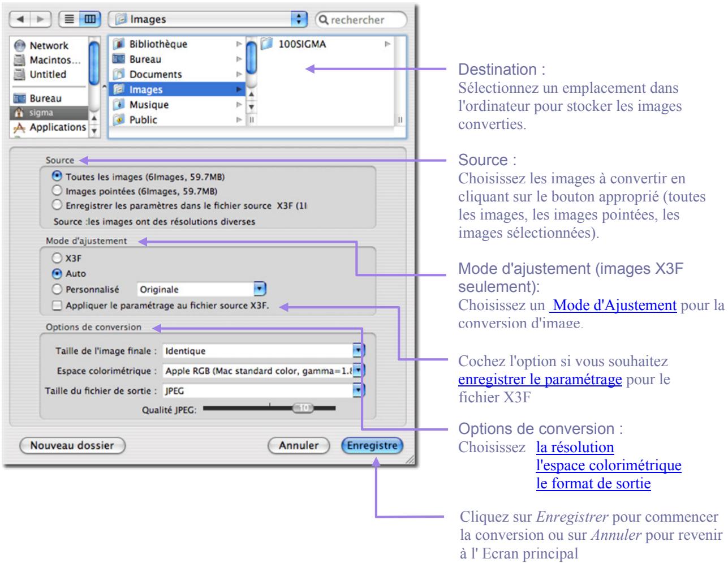Click the Enregistrer button
Screen dimensions: 728x563
tap(373, 445)
